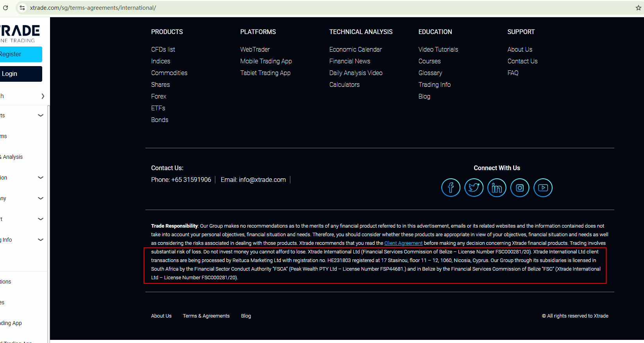Viewport: 644px width, 343px height.
Task: Go to Mobile Trading App page
Action: pyautogui.click(x=266, y=61)
